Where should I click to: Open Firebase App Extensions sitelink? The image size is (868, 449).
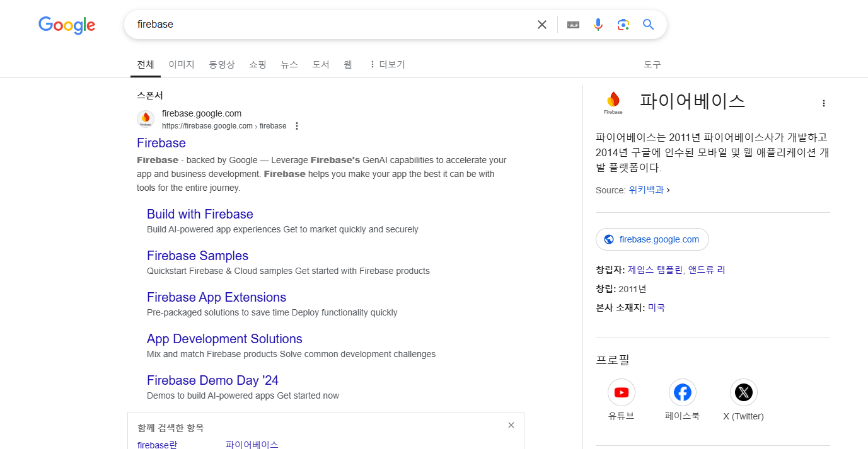(x=216, y=297)
